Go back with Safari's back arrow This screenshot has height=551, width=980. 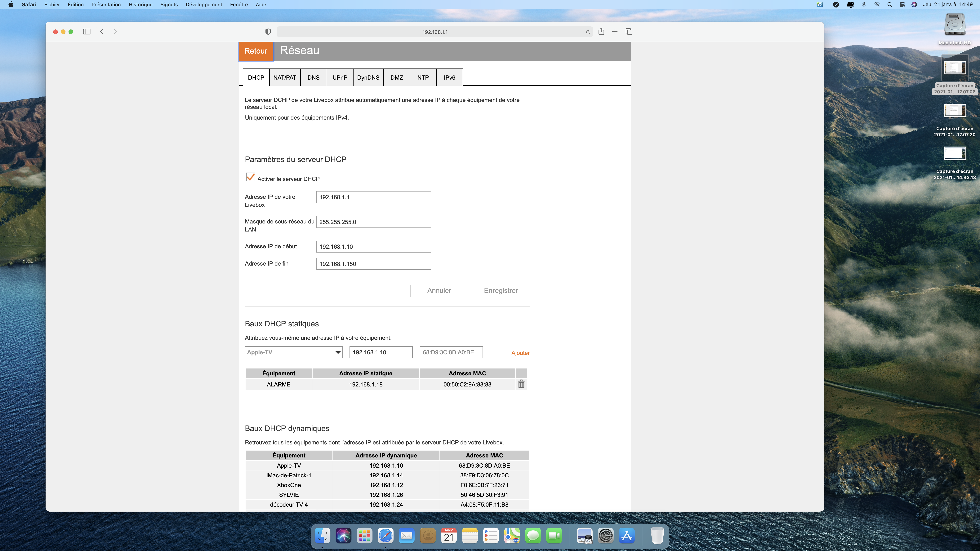pyautogui.click(x=102, y=32)
